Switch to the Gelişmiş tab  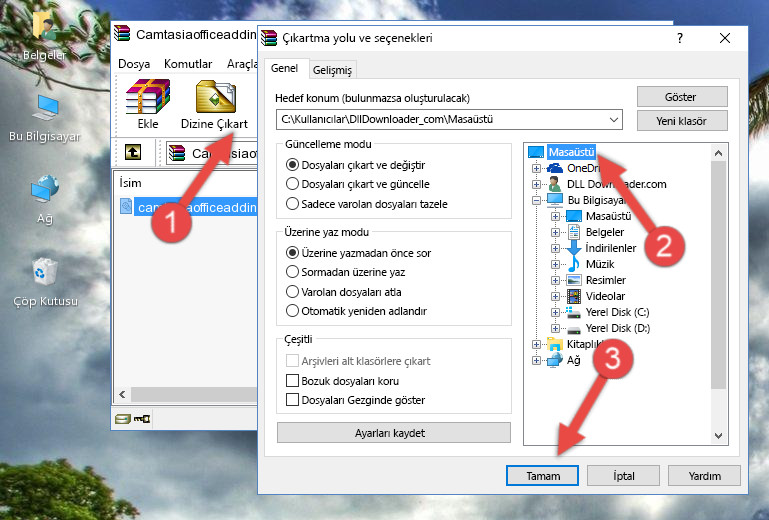point(333,70)
